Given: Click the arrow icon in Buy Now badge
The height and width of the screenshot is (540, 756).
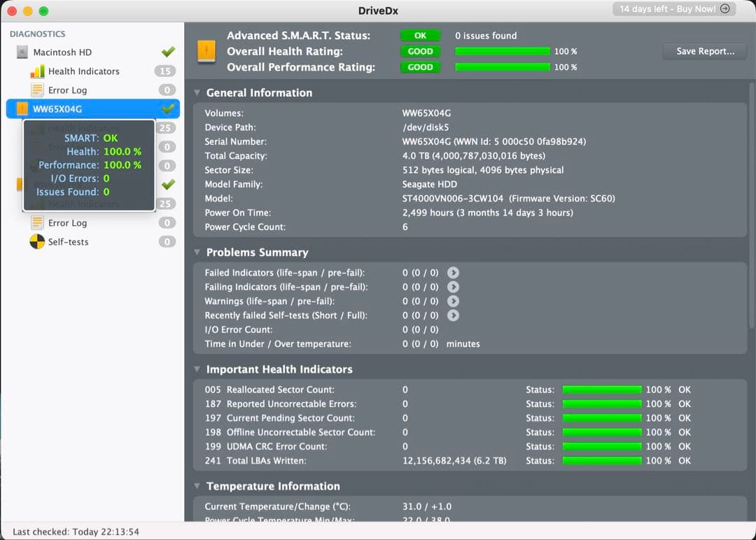Looking at the screenshot, I should 724,8.
